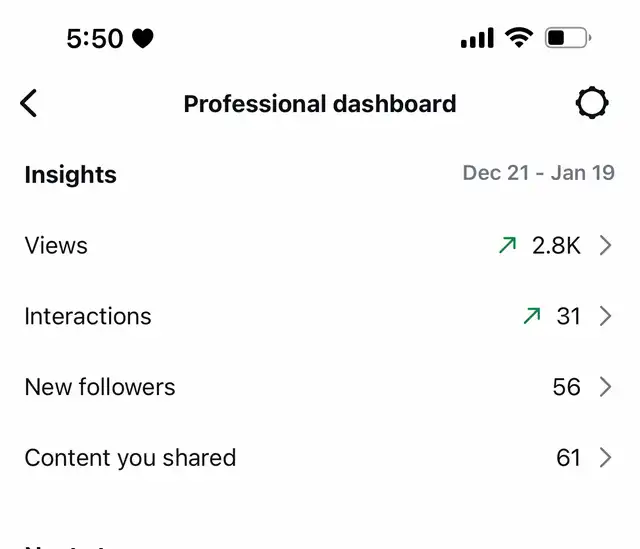This screenshot has height=549, width=640.
Task: Expand the Interactions row chevron
Action: tap(605, 316)
